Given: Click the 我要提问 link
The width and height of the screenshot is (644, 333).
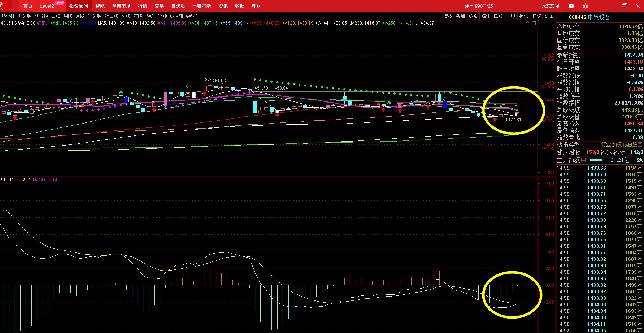Looking at the screenshot, I should (x=550, y=6).
